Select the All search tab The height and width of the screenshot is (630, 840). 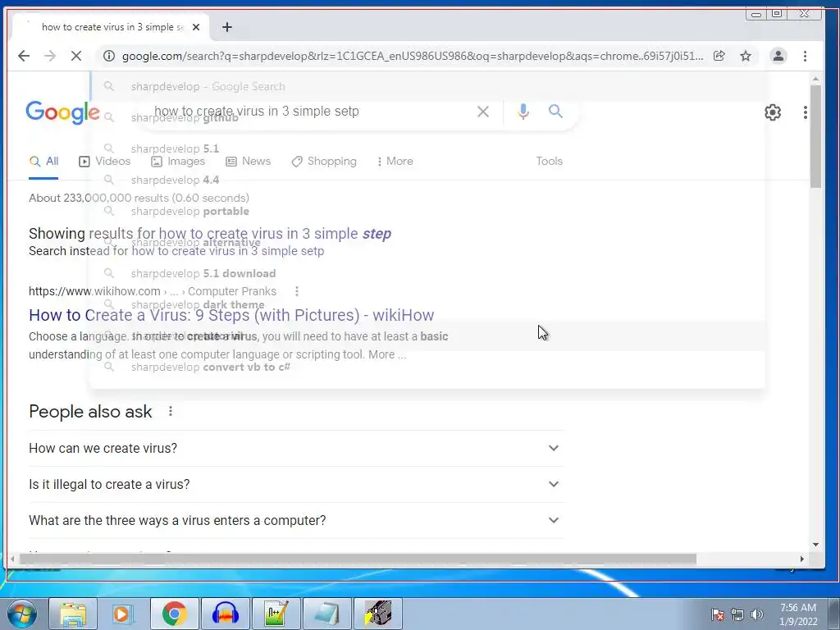[x=44, y=162]
